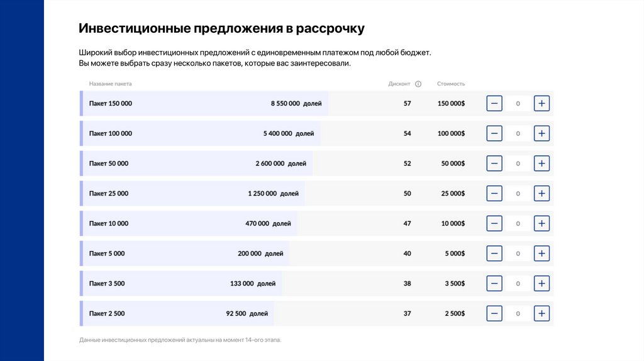
Task: Increment the Пакет 25 000 counter
Action: click(x=541, y=193)
